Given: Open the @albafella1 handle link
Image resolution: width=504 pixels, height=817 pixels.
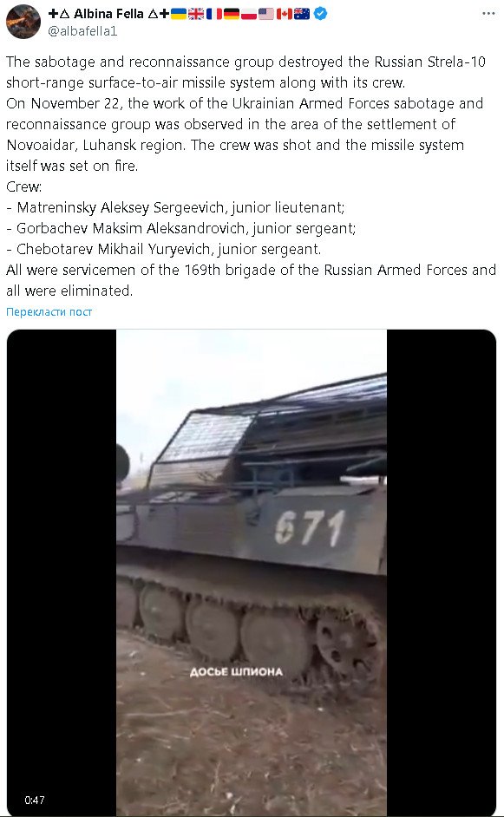Looking at the screenshot, I should point(82,31).
